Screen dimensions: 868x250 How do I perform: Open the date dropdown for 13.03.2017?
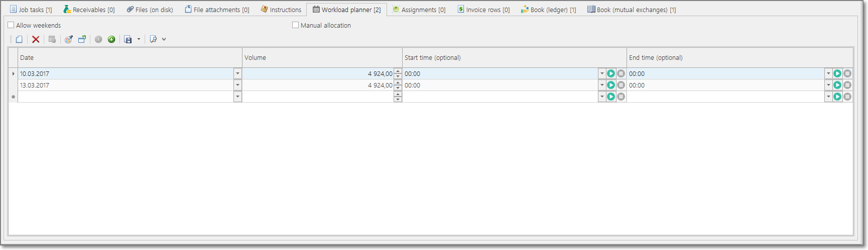(237, 85)
